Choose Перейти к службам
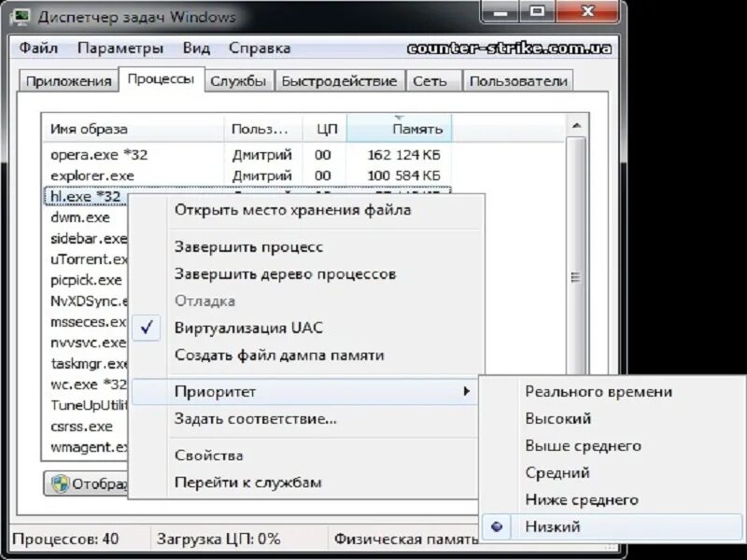747x560 pixels. coord(247,483)
